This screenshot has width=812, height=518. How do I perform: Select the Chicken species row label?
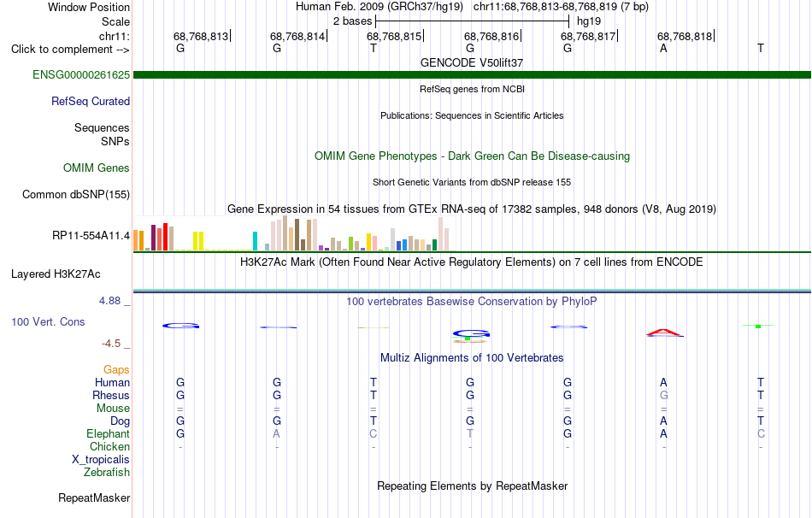[x=109, y=446]
